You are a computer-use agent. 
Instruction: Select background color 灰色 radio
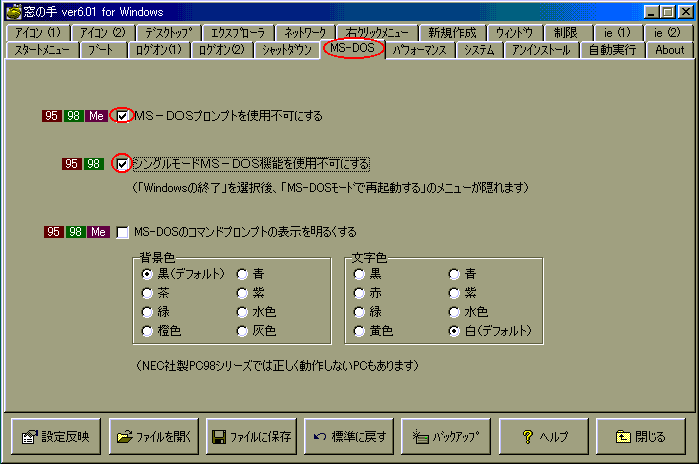pos(242,331)
